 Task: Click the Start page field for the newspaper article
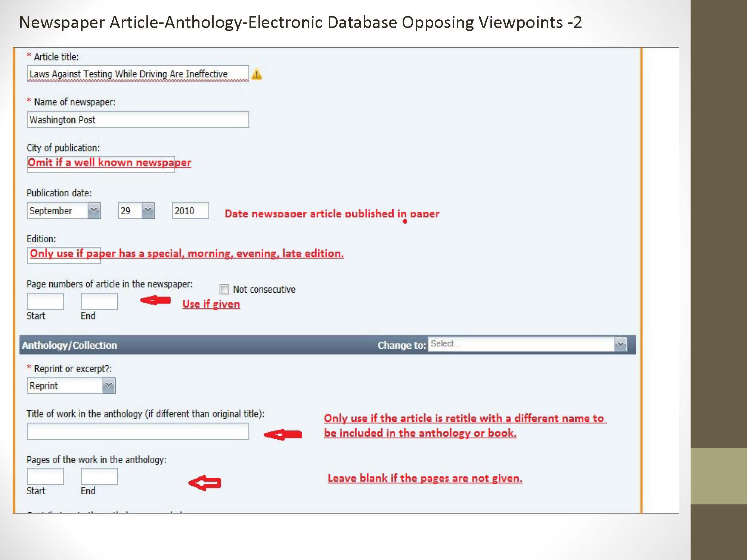coord(45,301)
